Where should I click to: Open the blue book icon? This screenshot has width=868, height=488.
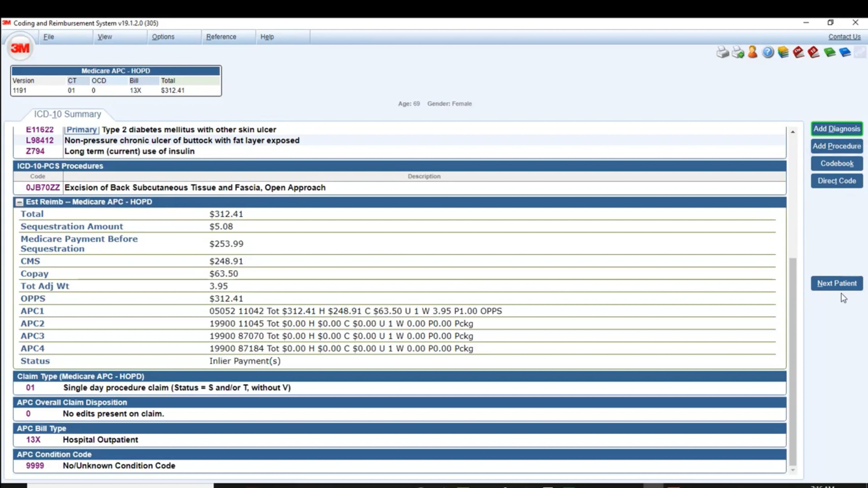coord(845,52)
